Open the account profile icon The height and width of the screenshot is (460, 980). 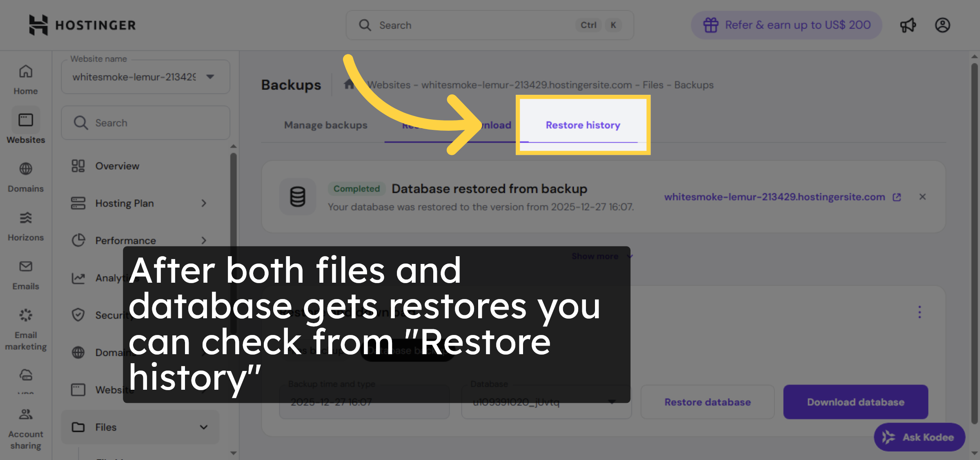(942, 25)
